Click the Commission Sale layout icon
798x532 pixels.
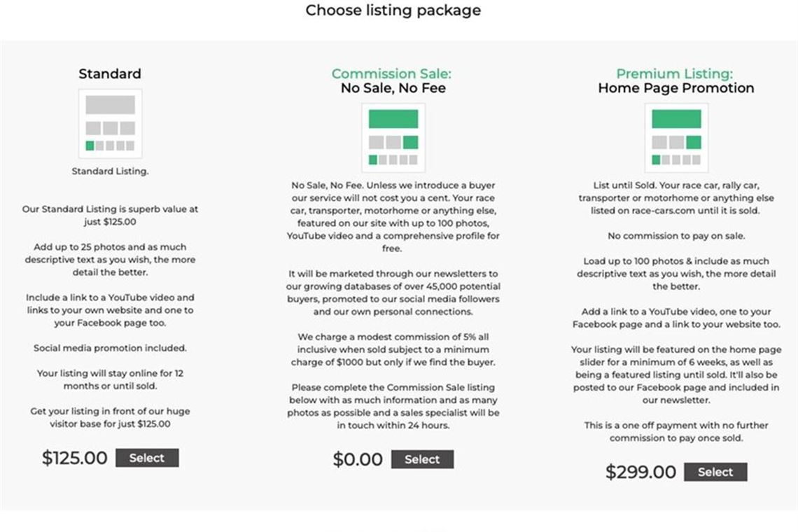tap(393, 137)
